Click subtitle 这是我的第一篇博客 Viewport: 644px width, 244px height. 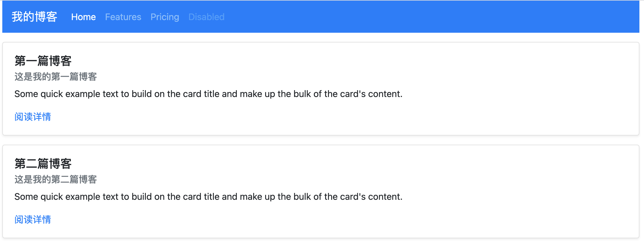[x=56, y=77]
